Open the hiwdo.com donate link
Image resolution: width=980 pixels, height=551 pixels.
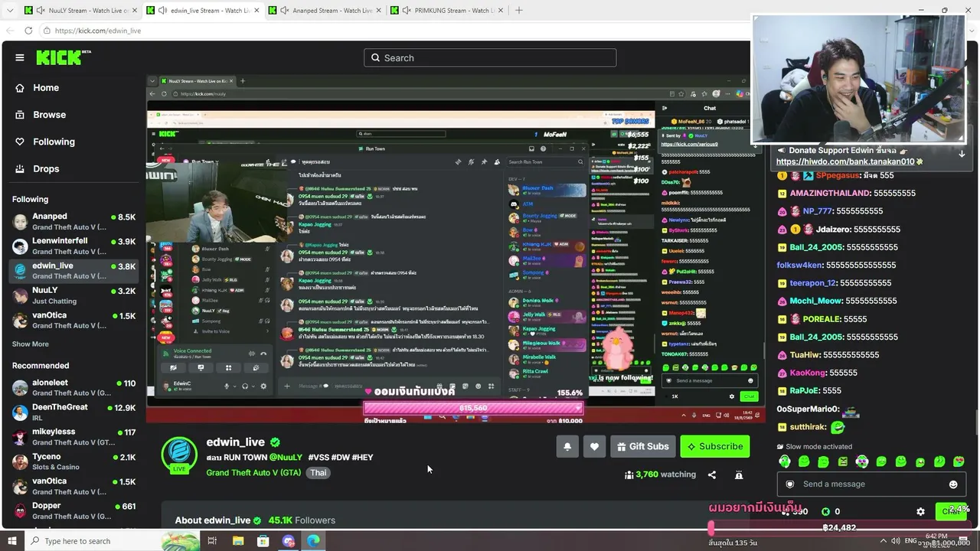click(x=845, y=162)
